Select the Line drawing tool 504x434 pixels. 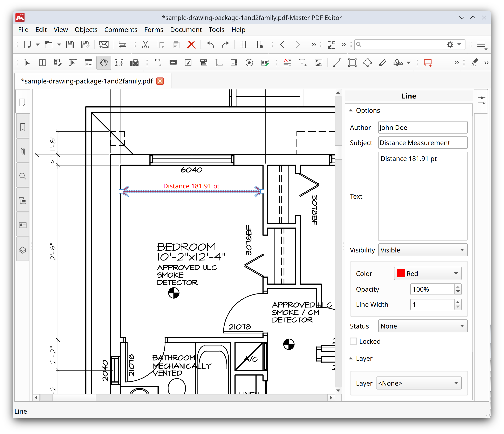tap(337, 63)
